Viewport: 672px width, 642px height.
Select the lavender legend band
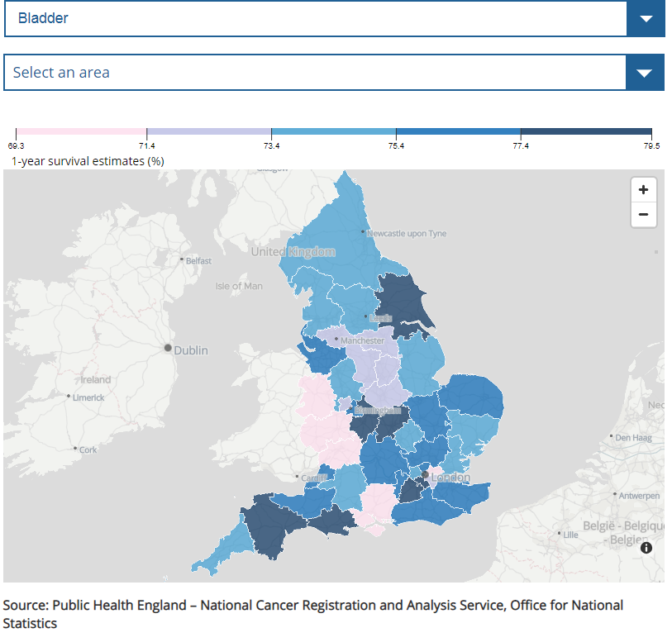(208, 132)
